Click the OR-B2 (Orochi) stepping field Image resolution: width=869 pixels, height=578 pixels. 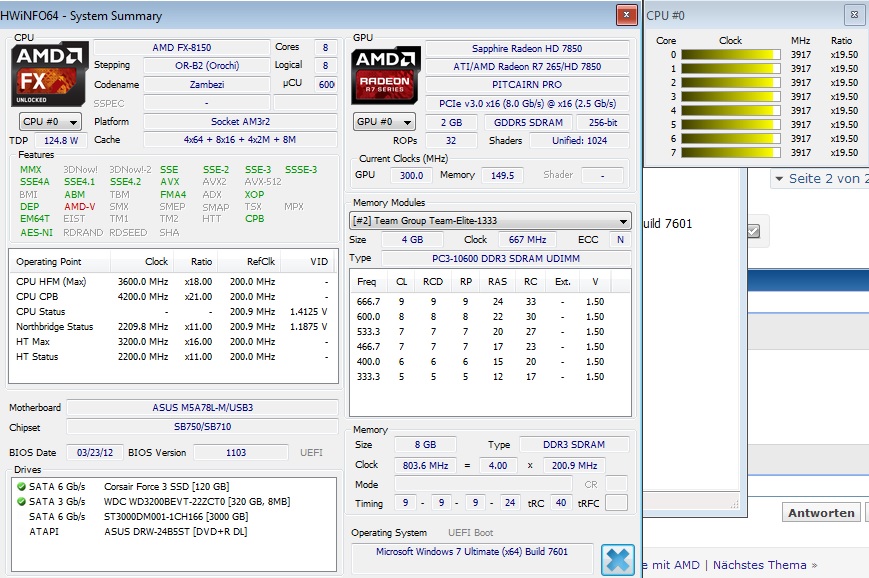click(207, 65)
